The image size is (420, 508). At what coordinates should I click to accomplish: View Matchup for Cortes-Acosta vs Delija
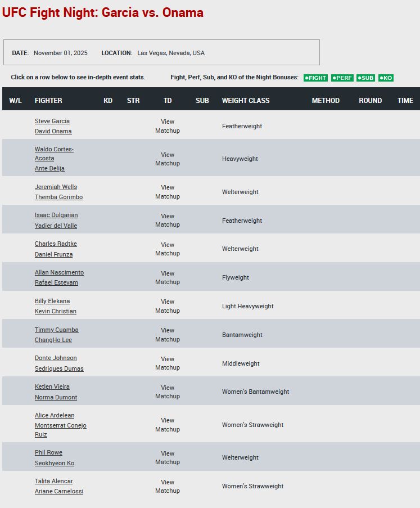168,159
